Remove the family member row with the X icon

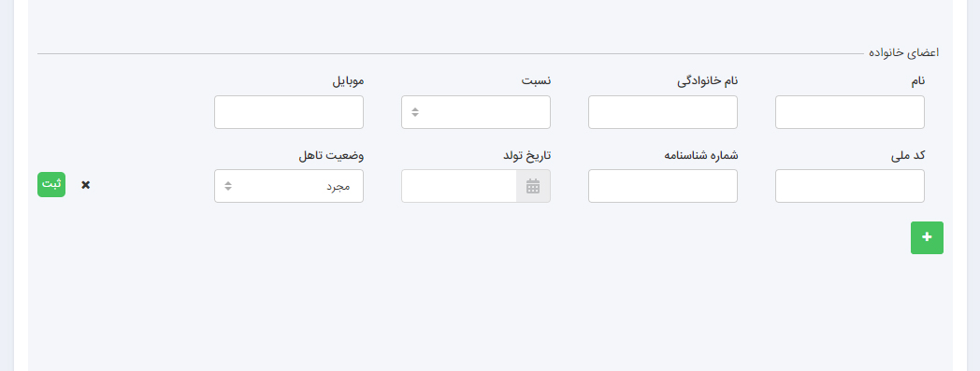coord(86,185)
